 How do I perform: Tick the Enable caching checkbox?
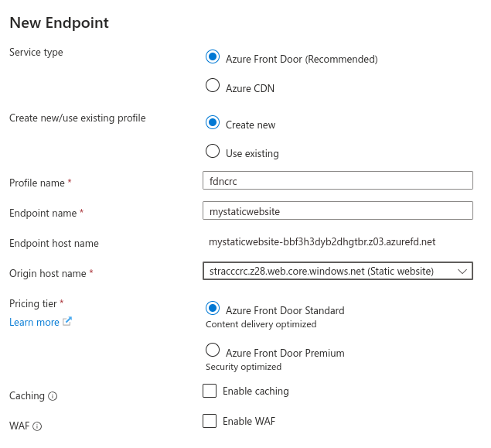(x=210, y=391)
